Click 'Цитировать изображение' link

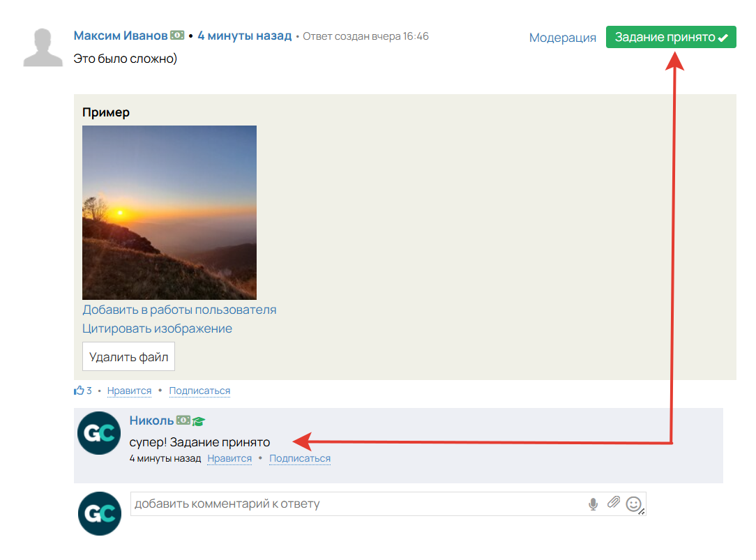[x=157, y=328]
